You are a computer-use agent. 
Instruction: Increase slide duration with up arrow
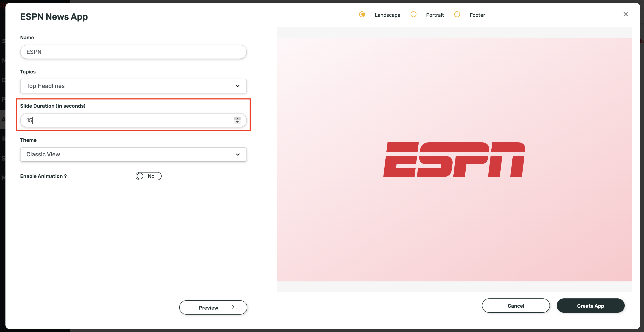point(237,119)
